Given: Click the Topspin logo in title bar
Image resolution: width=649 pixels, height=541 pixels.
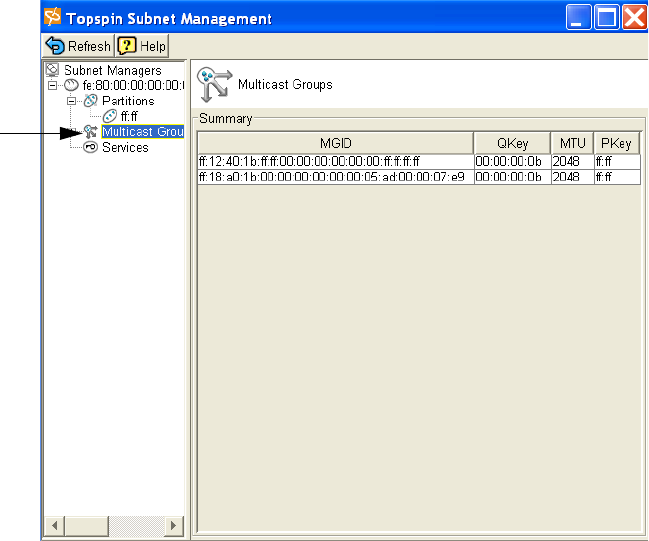Looking at the screenshot, I should (53, 17).
